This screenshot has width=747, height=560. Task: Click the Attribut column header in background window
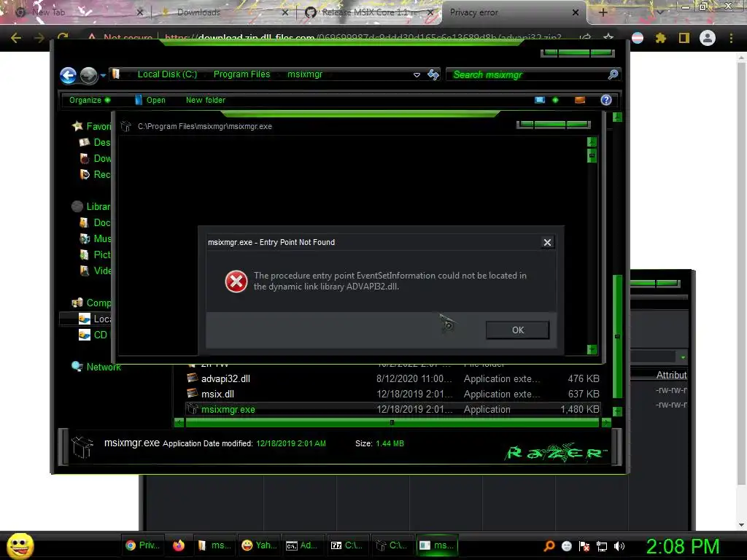click(671, 375)
